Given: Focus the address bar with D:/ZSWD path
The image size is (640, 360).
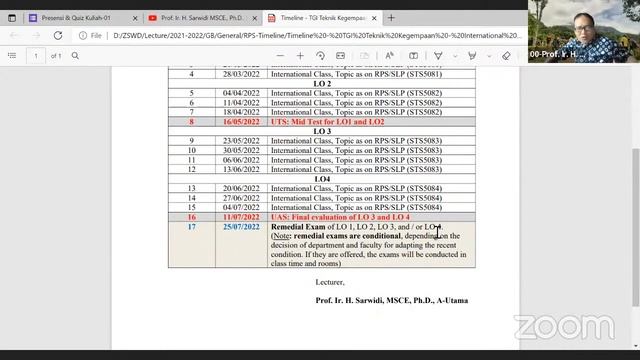Looking at the screenshot, I should pos(317,36).
